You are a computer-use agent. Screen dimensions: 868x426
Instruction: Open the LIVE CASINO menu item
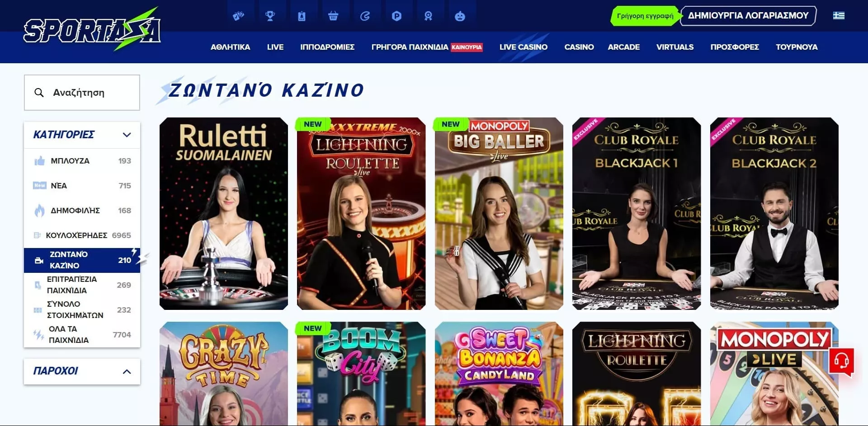(523, 47)
